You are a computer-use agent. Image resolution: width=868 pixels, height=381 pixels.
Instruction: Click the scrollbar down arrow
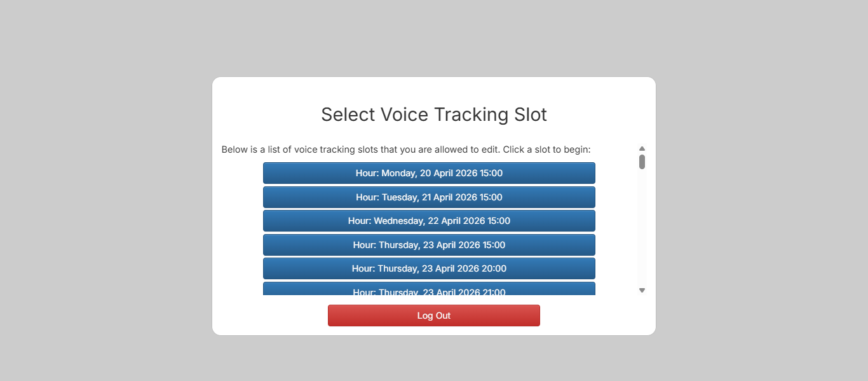(642, 291)
